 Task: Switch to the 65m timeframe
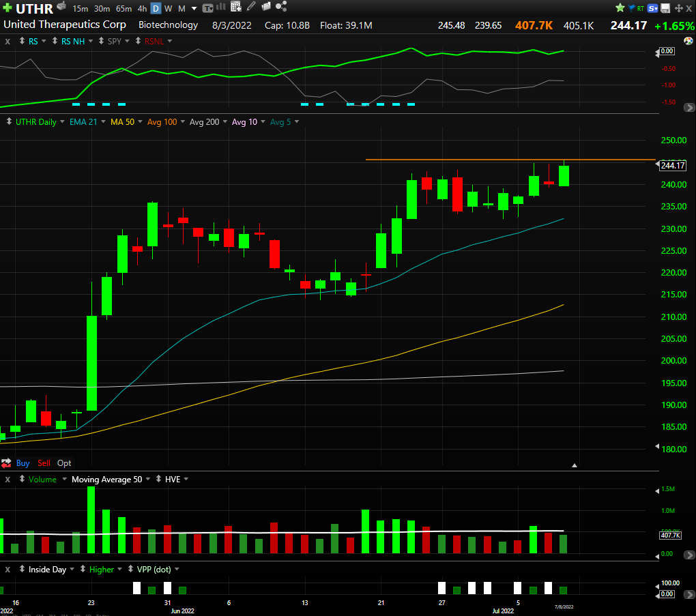point(124,8)
